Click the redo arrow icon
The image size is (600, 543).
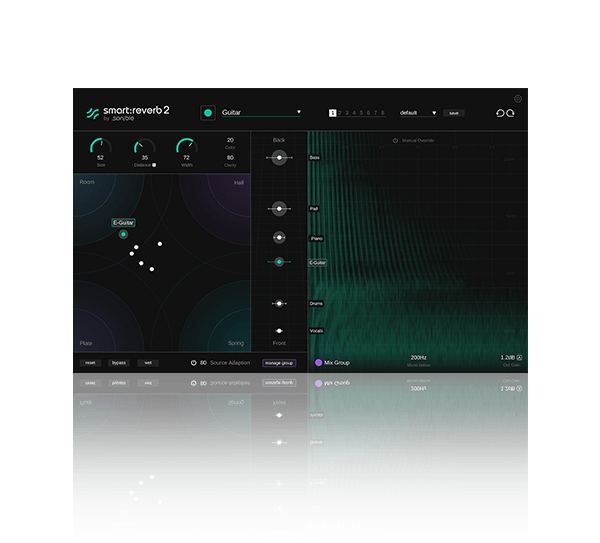click(510, 113)
